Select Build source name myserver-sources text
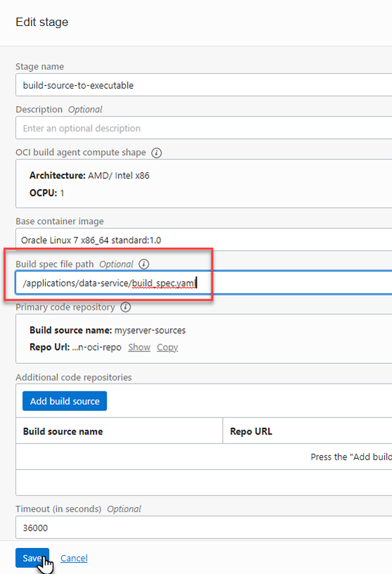392x574 pixels. [107, 330]
